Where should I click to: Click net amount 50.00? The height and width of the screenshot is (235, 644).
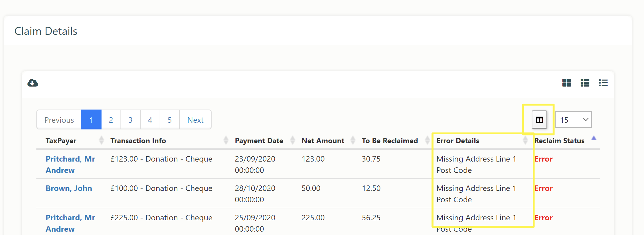[311, 188]
